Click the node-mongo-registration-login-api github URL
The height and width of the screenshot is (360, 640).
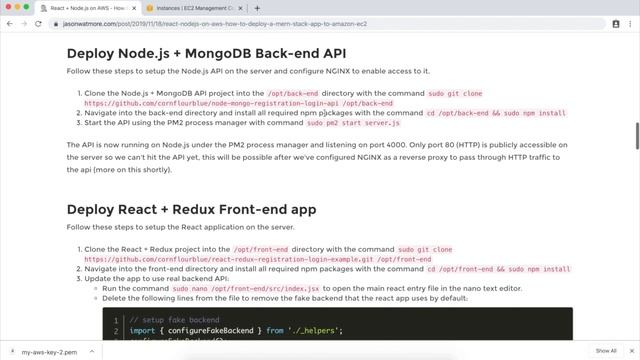tap(238, 103)
